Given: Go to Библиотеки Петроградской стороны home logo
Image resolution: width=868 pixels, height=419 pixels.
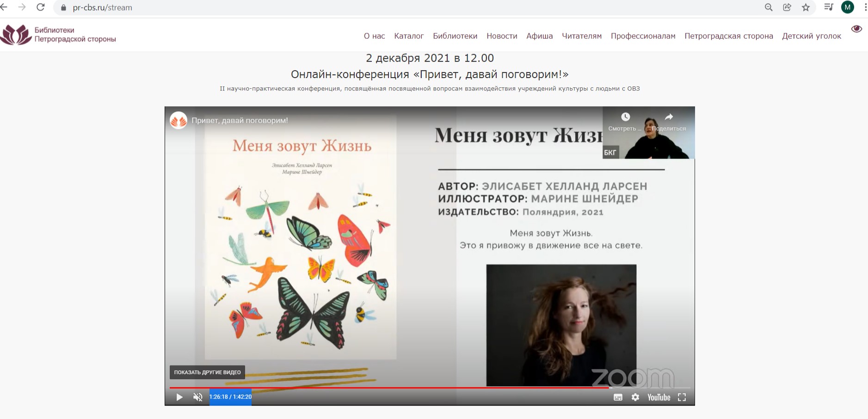Looking at the screenshot, I should (x=58, y=35).
